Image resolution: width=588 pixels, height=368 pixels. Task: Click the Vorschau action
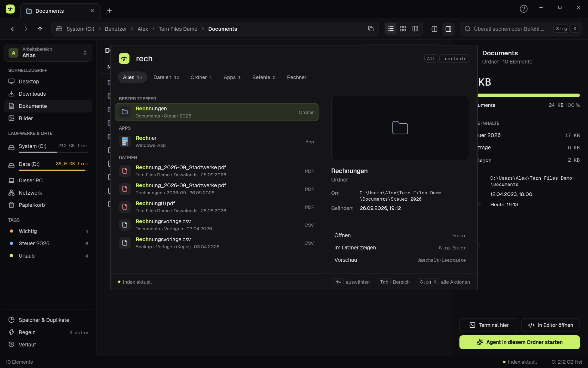pyautogui.click(x=400, y=260)
